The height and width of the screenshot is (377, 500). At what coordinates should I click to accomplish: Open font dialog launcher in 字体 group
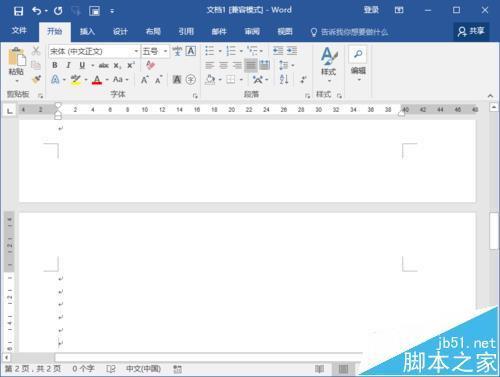[x=195, y=96]
